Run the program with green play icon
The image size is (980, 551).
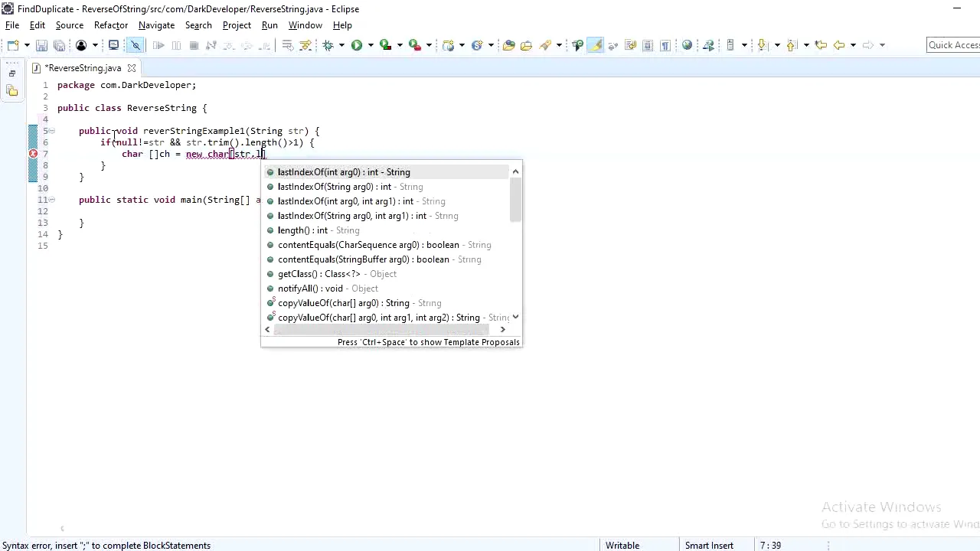point(357,45)
